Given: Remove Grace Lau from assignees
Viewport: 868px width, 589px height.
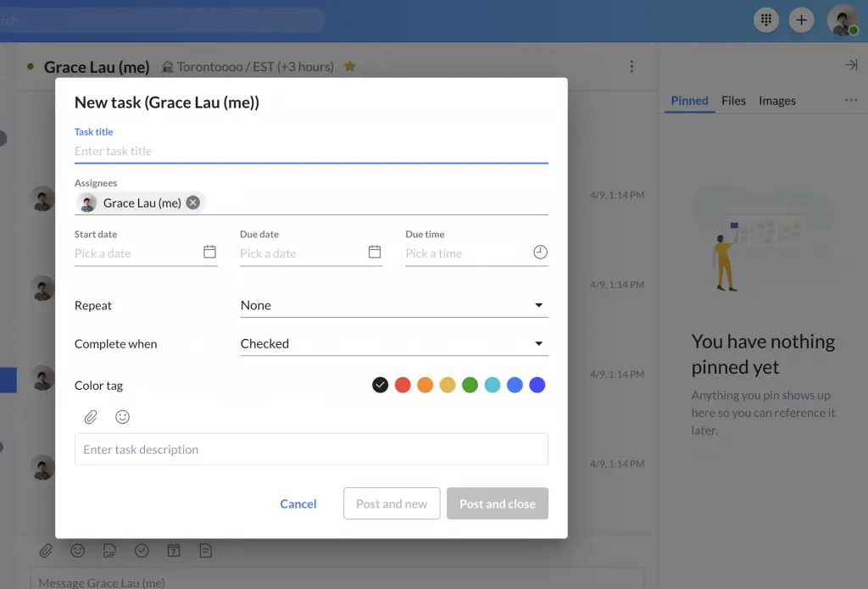Looking at the screenshot, I should click(193, 203).
